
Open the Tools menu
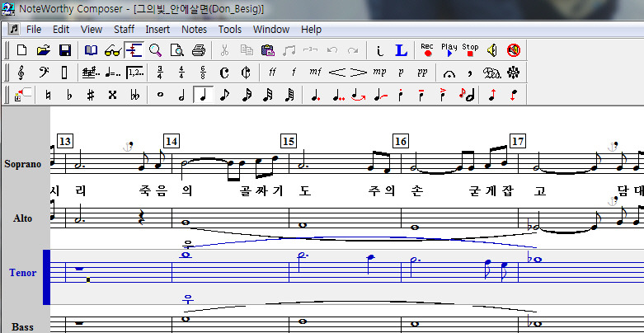[229, 29]
